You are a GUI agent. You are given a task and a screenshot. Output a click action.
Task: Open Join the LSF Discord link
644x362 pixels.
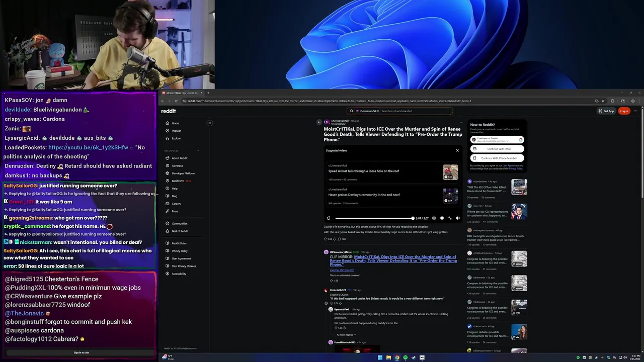point(342,270)
